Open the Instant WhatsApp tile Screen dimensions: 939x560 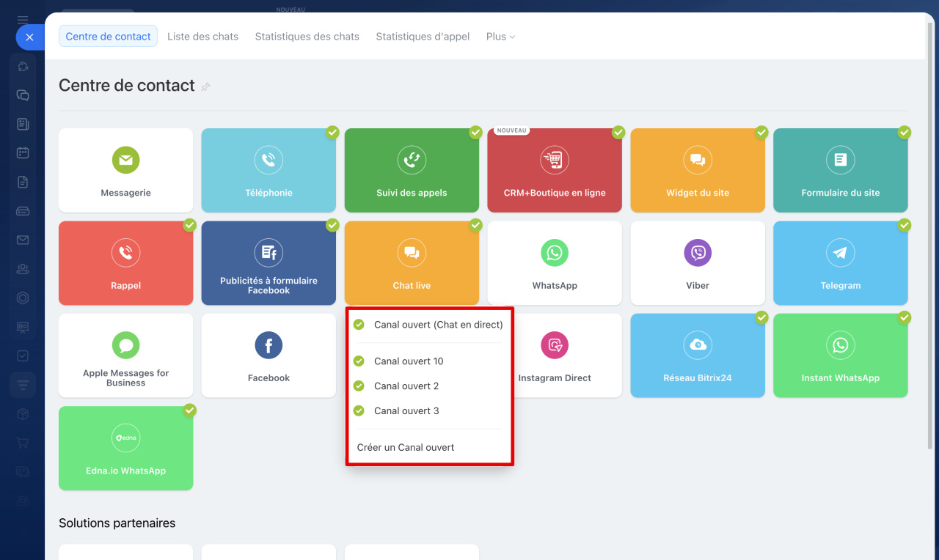pyautogui.click(x=841, y=355)
